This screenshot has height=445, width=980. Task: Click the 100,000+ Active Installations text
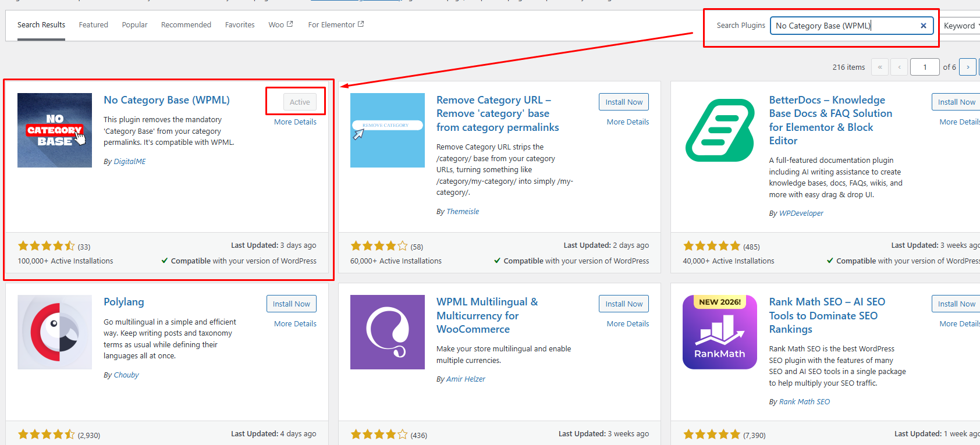pyautogui.click(x=65, y=261)
